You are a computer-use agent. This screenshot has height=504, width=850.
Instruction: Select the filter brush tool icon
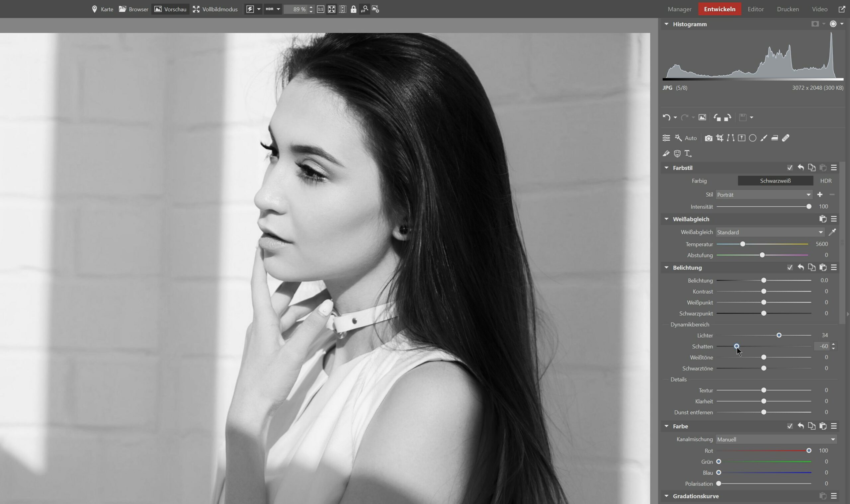(x=764, y=138)
